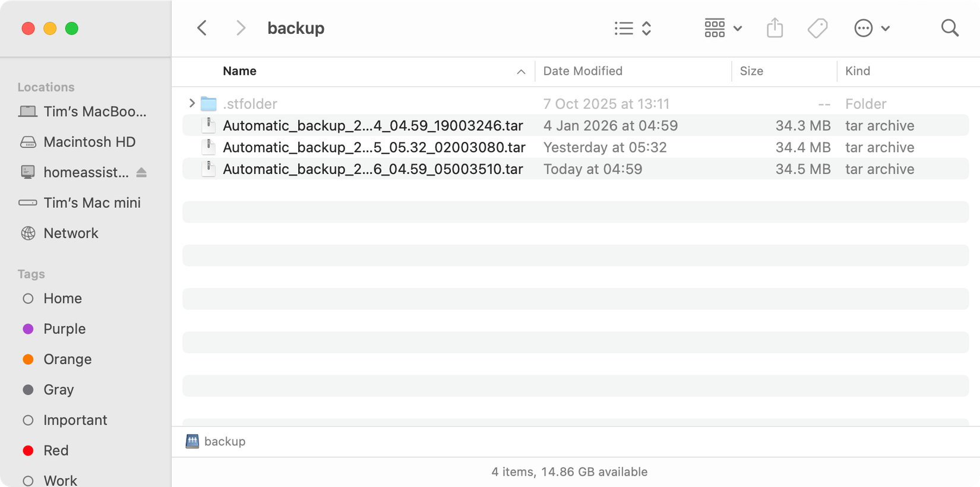Open the list view switcher dropdown

tap(633, 28)
